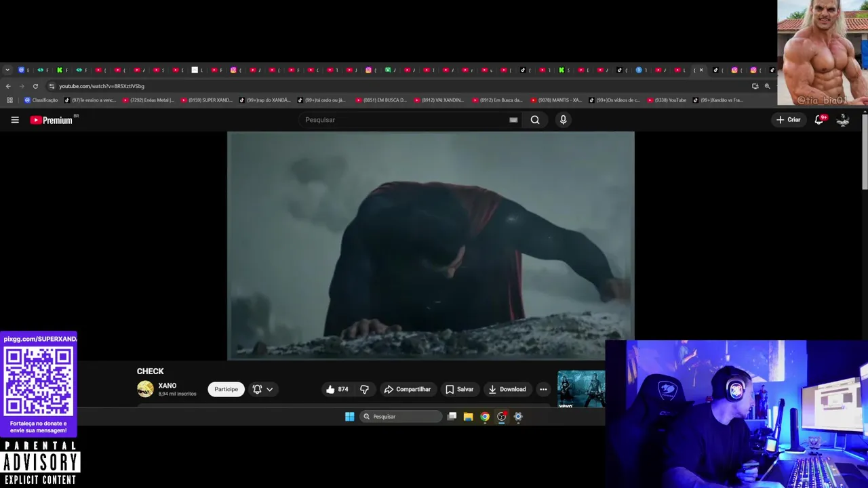Open the (9338) YouTube bookmark
The width and height of the screenshot is (868, 488).
(667, 100)
